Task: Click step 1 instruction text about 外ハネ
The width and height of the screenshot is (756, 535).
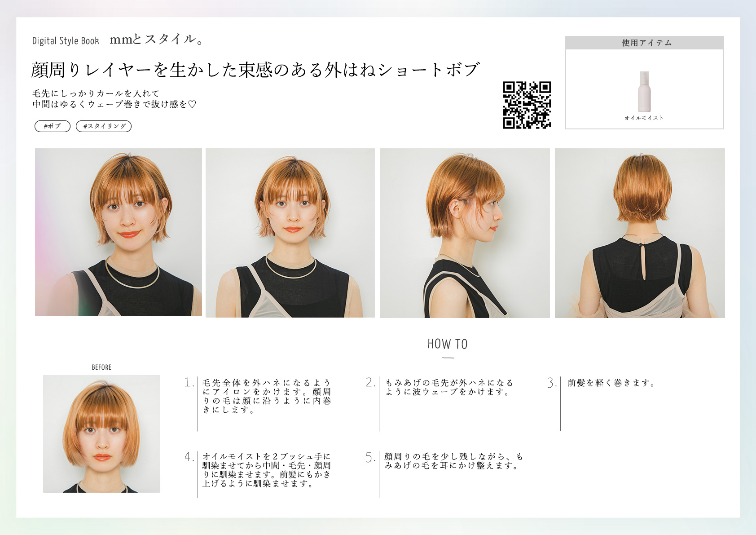Action: click(267, 396)
